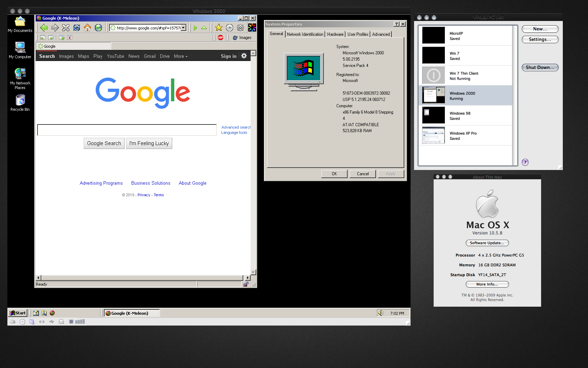The width and height of the screenshot is (588, 368).
Task: Switch to previous tab icon
Action: [42, 38]
